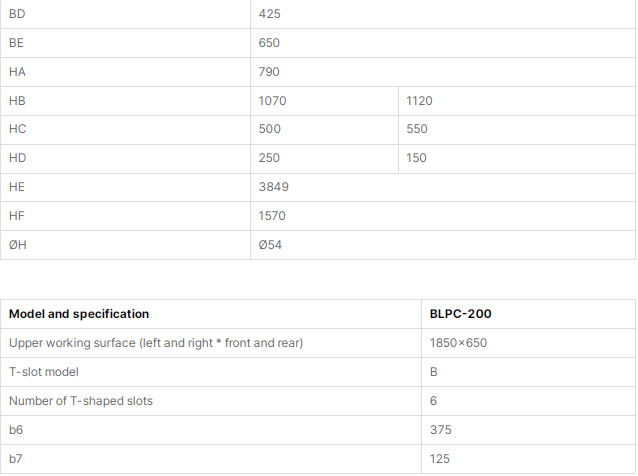Click the b7 value 125

(x=440, y=459)
